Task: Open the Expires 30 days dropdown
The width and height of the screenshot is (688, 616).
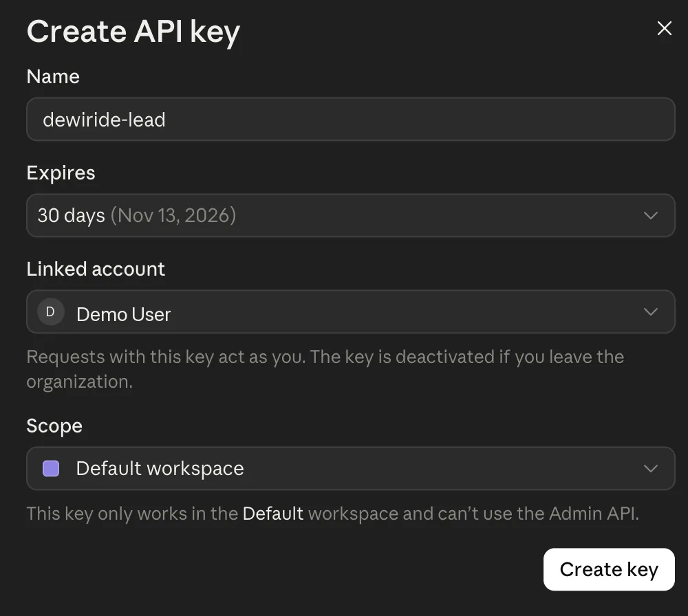Action: (351, 215)
